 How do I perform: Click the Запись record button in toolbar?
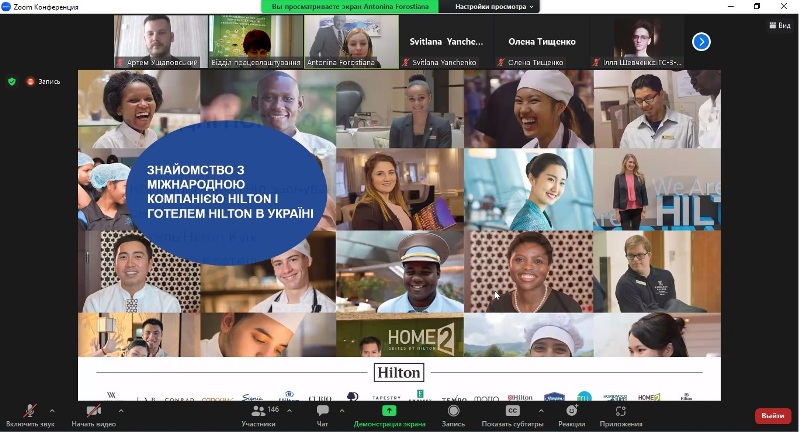tap(453, 416)
